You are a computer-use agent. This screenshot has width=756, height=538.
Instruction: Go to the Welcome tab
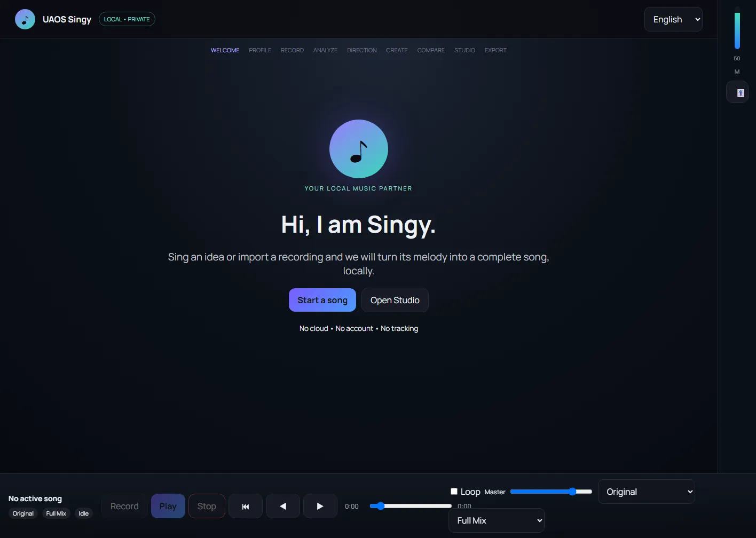(x=225, y=50)
